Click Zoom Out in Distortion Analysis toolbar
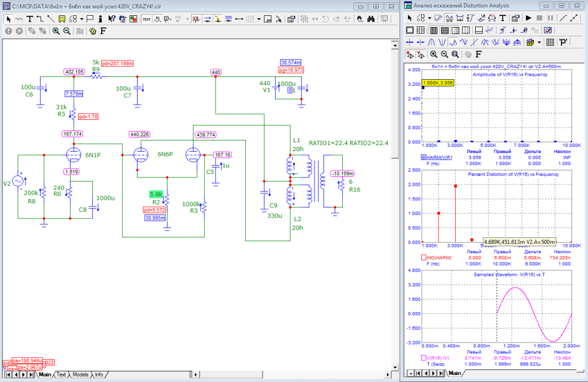 (445, 54)
